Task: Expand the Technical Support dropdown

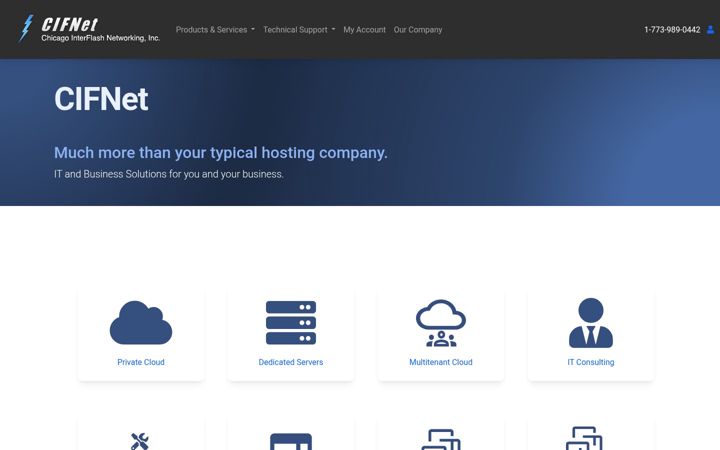Action: coord(299,29)
